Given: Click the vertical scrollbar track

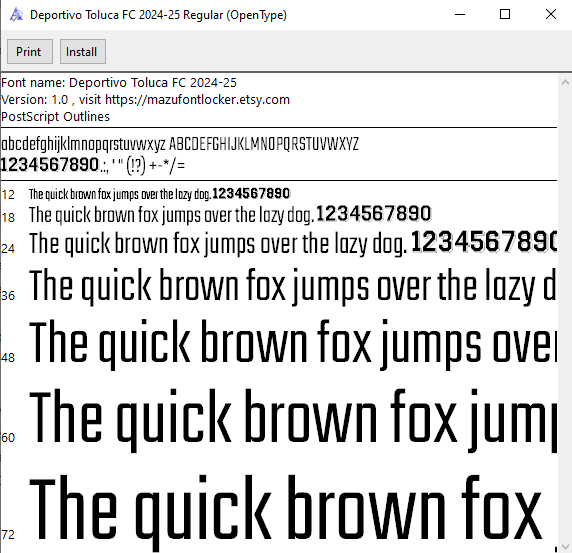Looking at the screenshot, I should click(565, 314).
